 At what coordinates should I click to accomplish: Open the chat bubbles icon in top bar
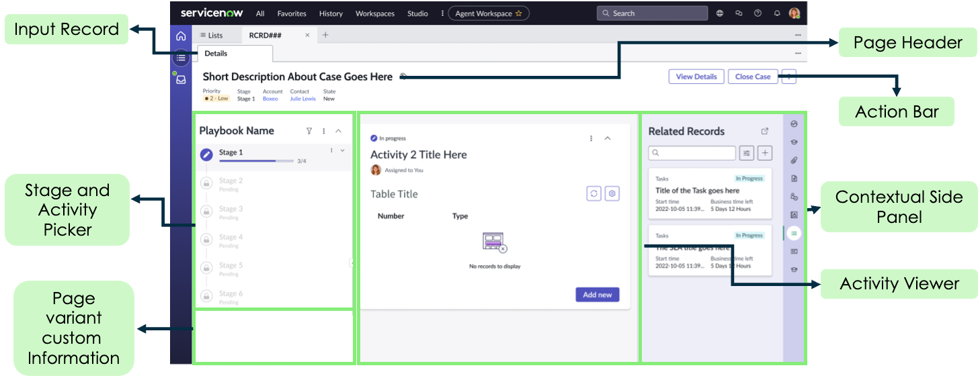point(739,13)
